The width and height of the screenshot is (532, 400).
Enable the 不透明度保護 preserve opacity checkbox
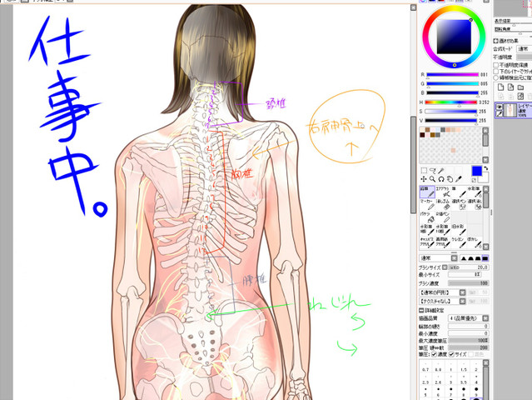(495, 65)
